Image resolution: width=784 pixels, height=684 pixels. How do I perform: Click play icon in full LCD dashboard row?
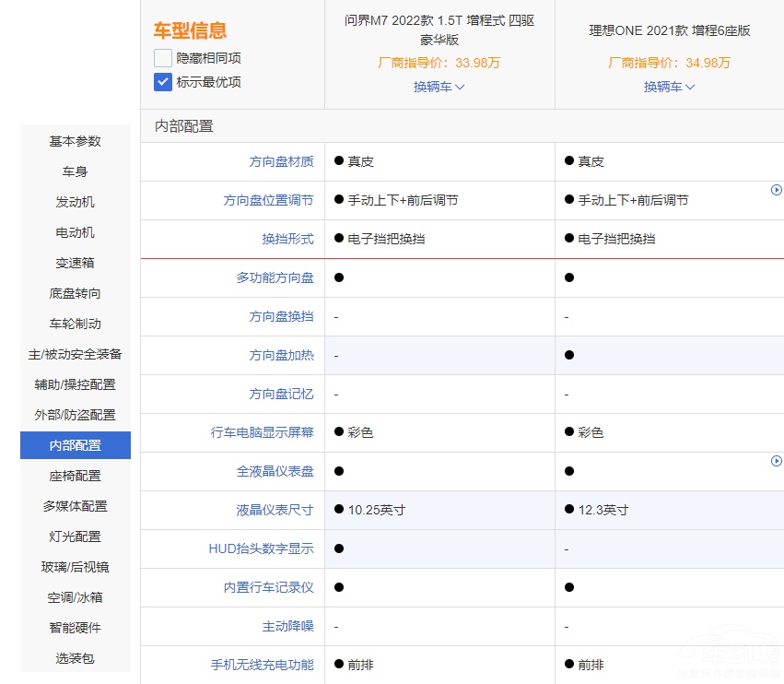tap(776, 461)
